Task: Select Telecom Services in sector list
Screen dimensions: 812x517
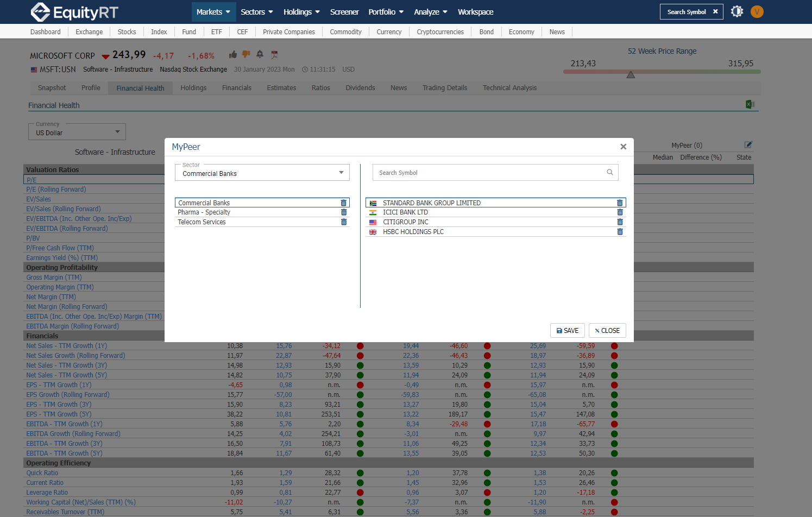Action: click(262, 222)
